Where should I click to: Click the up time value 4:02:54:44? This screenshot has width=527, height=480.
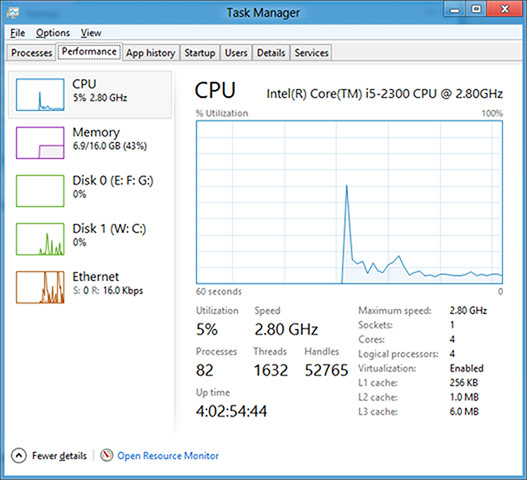tap(231, 411)
